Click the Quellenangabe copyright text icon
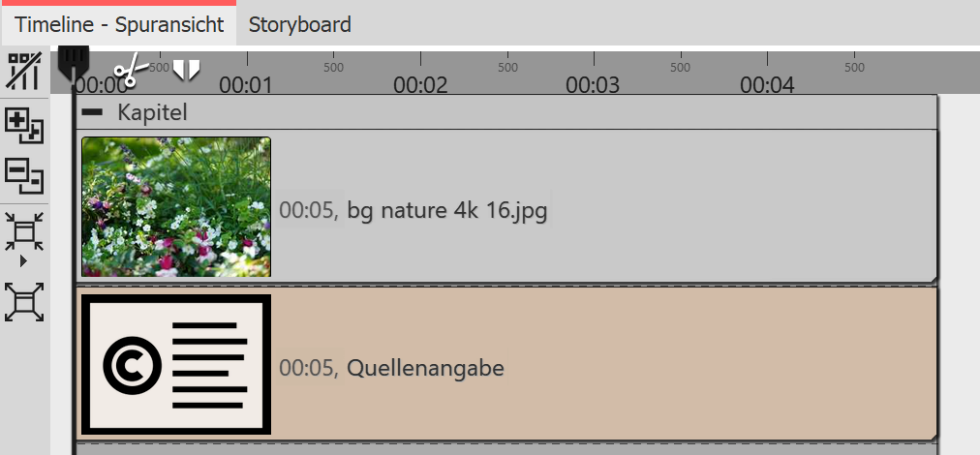 pos(175,364)
